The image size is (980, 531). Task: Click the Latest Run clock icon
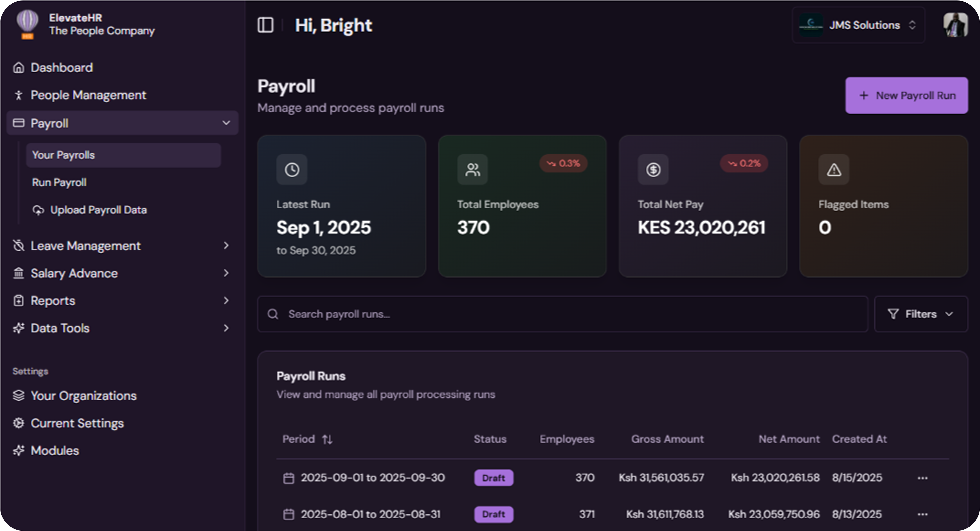292,170
